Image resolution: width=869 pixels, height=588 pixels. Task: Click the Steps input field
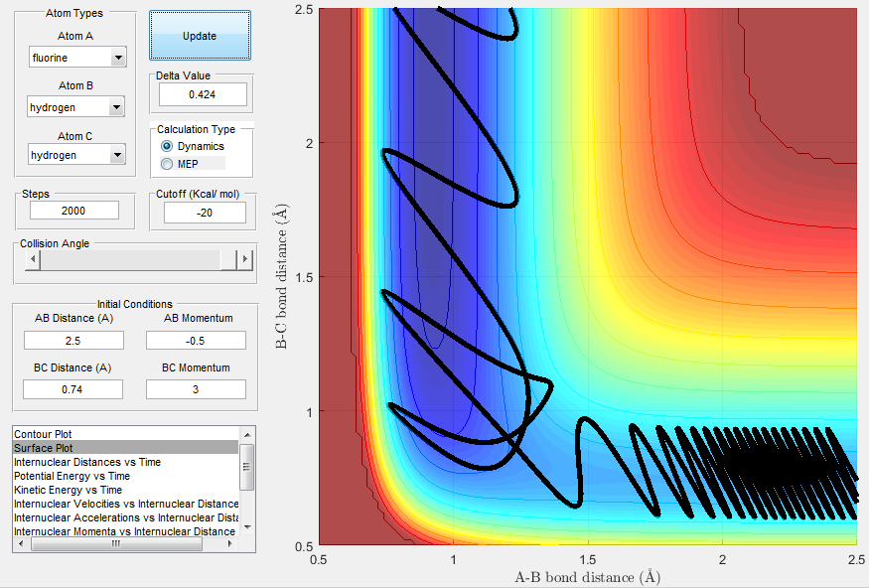coord(74,211)
